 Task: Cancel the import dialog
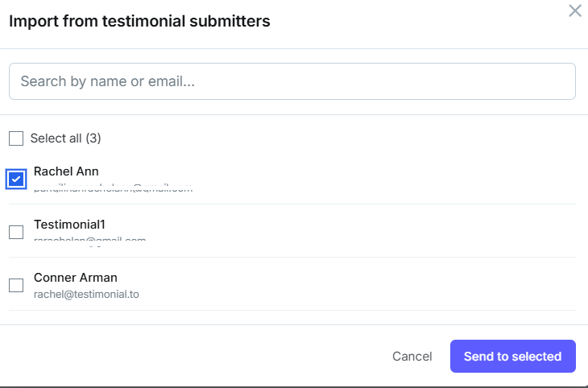coord(412,356)
